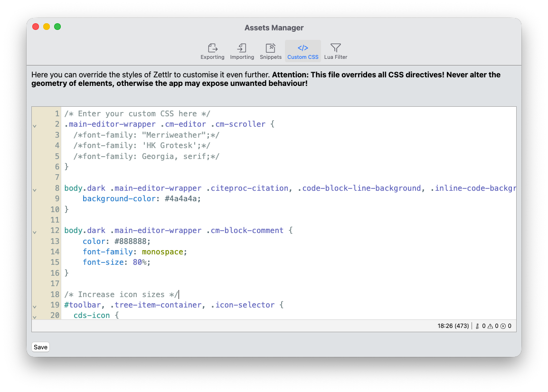Image resolution: width=548 pixels, height=392 pixels.
Task: Click the info count icon in status bar
Action: click(478, 326)
